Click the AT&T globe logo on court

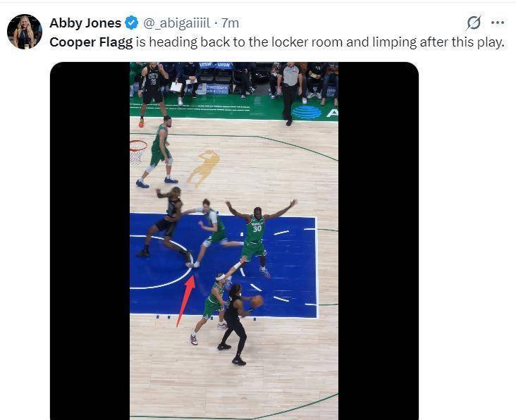[x=307, y=113]
